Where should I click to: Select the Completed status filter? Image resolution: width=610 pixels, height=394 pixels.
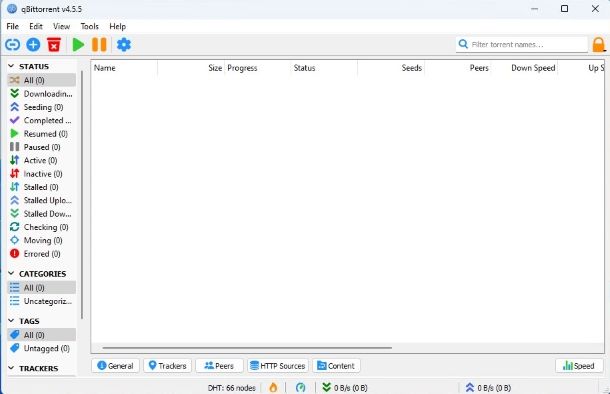tap(42, 120)
